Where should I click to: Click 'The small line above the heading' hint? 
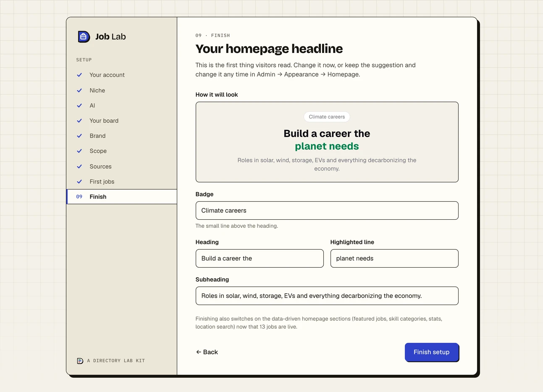[237, 226]
